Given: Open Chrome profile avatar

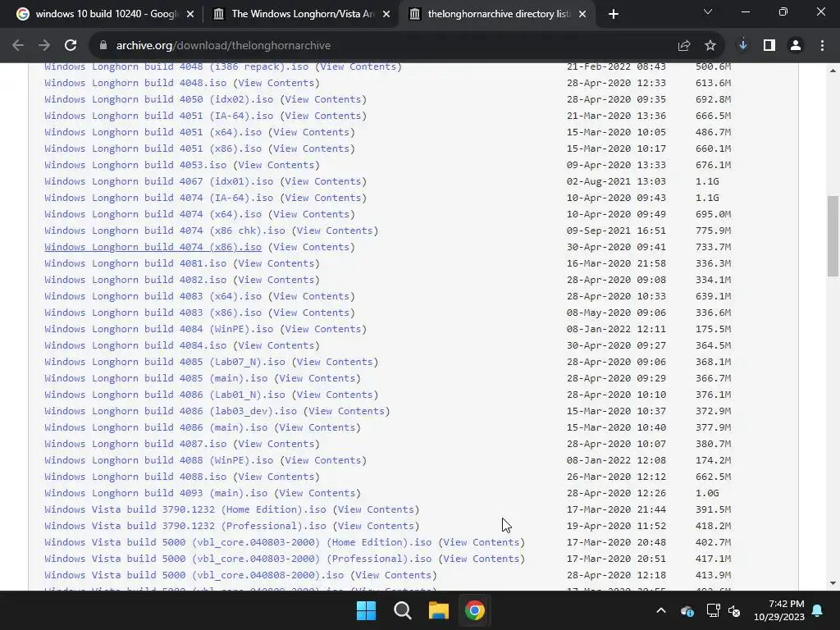Looking at the screenshot, I should click(796, 46).
